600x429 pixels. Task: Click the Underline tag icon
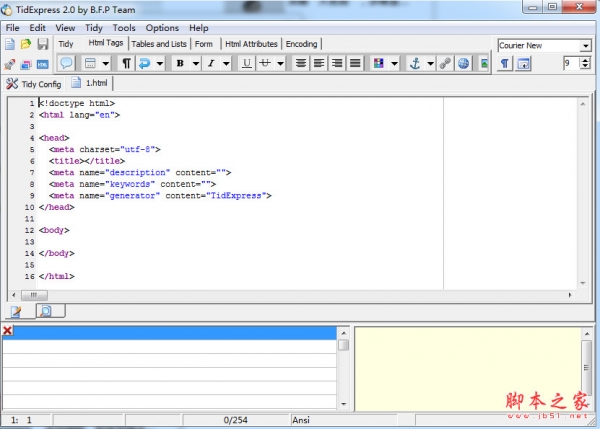(x=246, y=63)
